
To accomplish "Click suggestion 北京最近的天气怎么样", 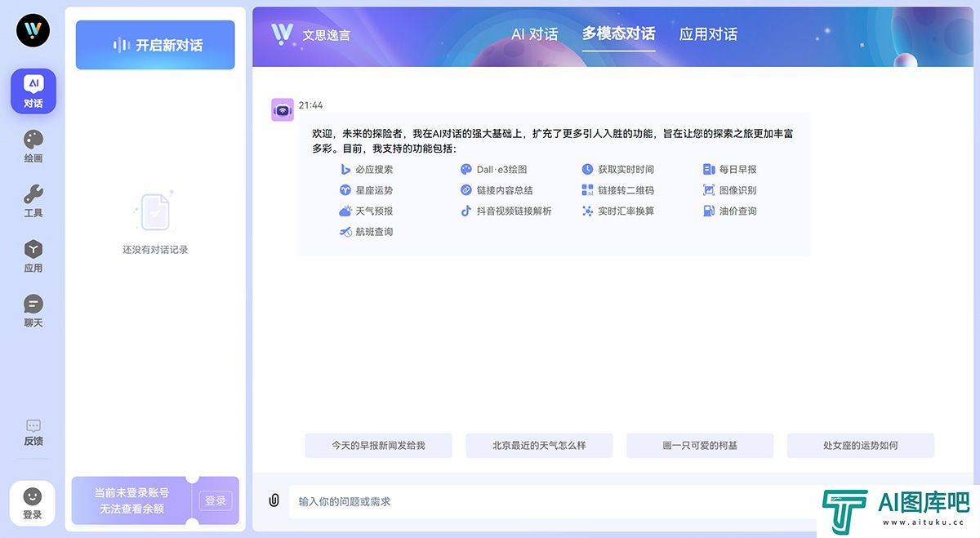I will pos(539,446).
